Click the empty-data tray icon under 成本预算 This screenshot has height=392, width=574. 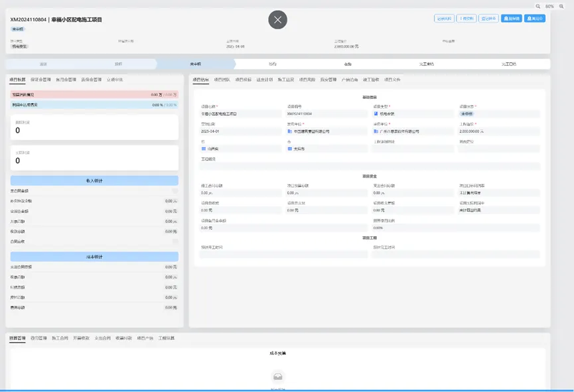(x=277, y=376)
